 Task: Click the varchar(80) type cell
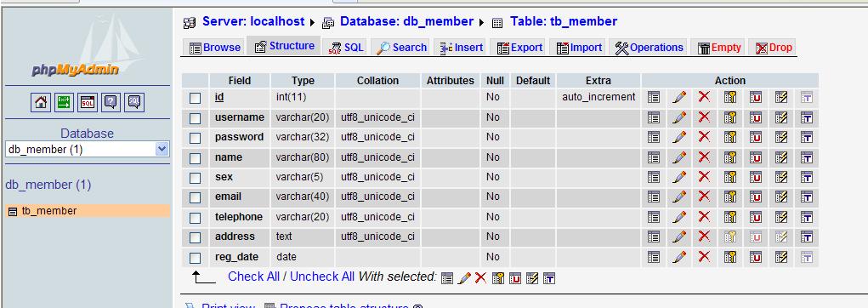click(x=303, y=157)
